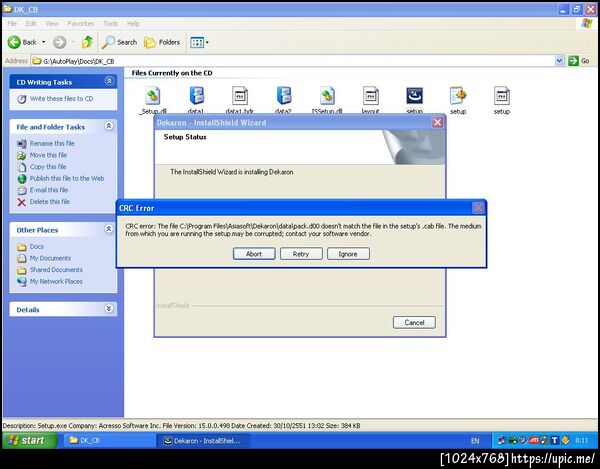
Task: Click Publish this file to the Web
Action: [x=67, y=178]
